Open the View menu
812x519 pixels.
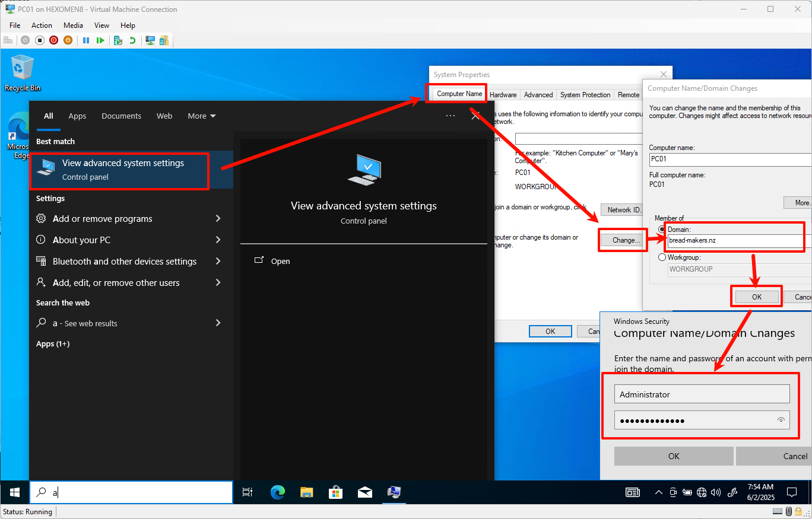pos(102,26)
